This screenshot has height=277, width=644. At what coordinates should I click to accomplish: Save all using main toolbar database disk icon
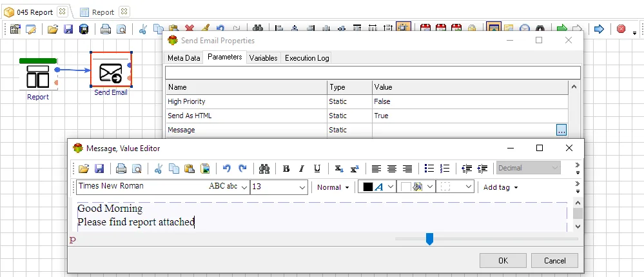click(x=84, y=29)
